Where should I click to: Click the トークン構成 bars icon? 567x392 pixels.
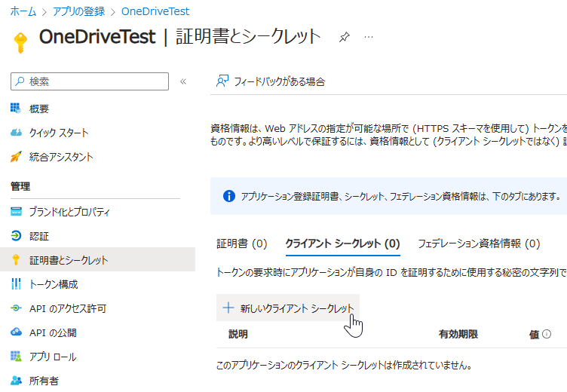pyautogui.click(x=16, y=284)
